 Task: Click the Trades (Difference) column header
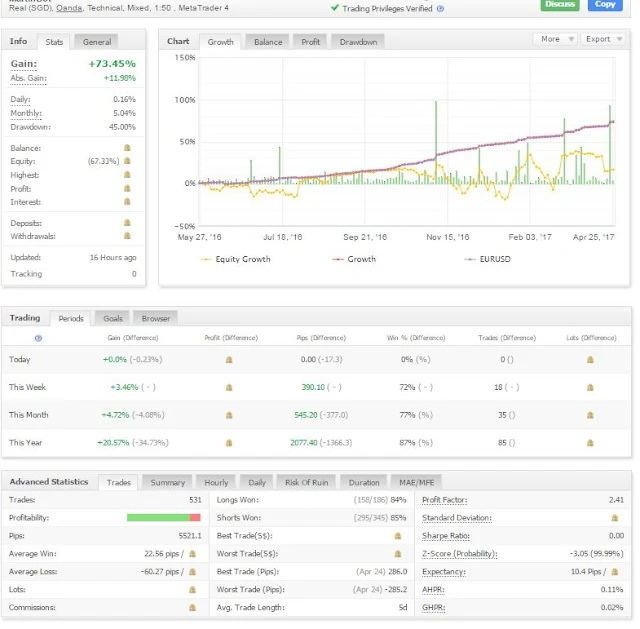(507, 338)
